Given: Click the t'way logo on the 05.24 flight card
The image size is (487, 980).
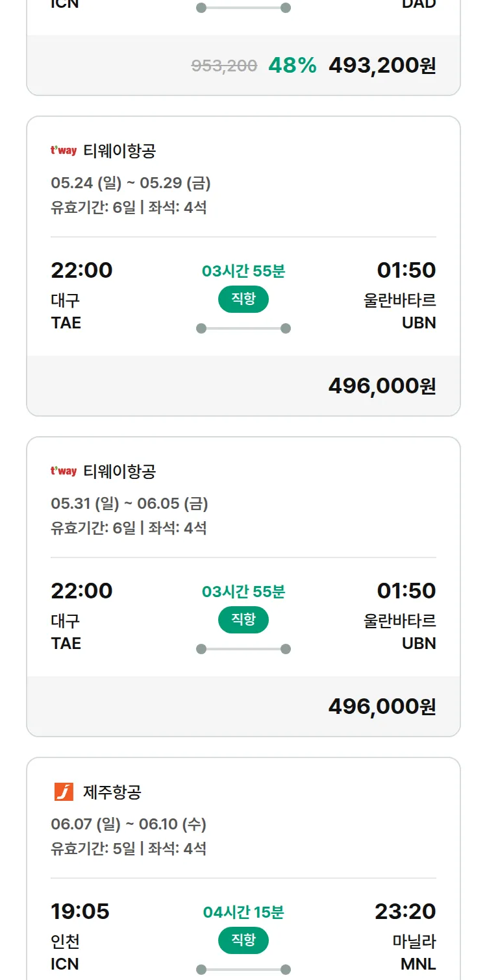Looking at the screenshot, I should point(64,151).
